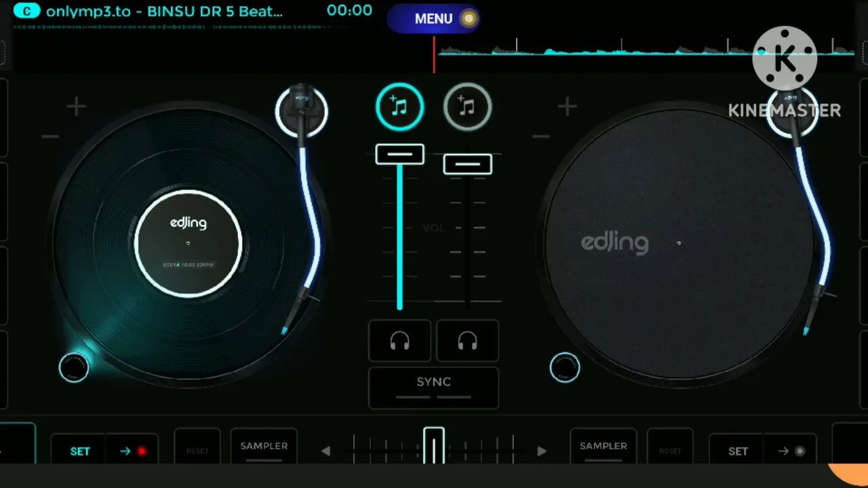868x488 pixels.
Task: Toggle left deck headphone cue
Action: pyautogui.click(x=399, y=341)
